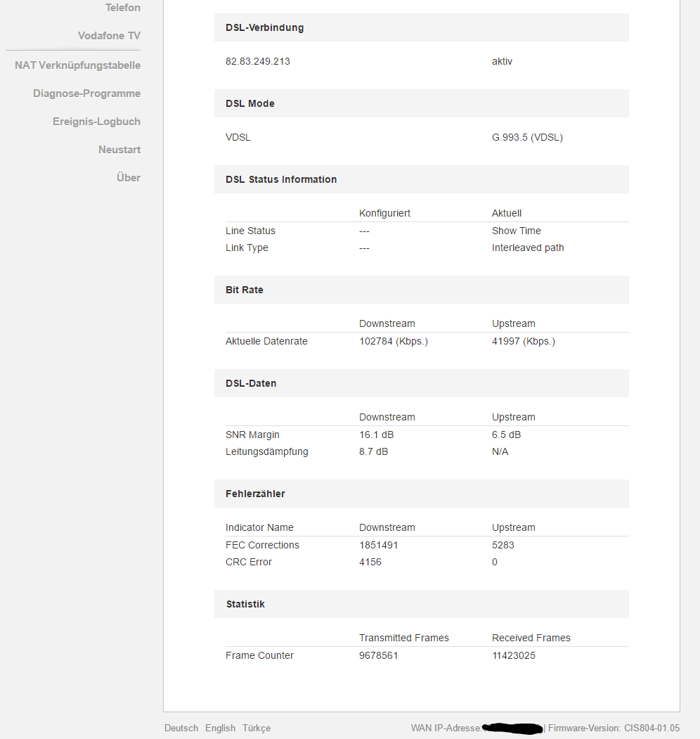
Task: Open the Ereignis-Logbuch
Action: [96, 122]
